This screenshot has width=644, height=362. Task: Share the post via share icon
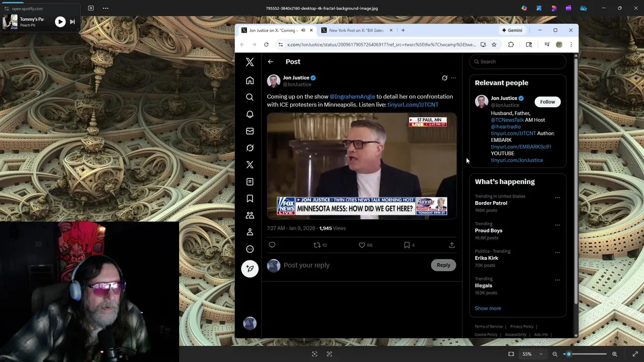(x=452, y=245)
